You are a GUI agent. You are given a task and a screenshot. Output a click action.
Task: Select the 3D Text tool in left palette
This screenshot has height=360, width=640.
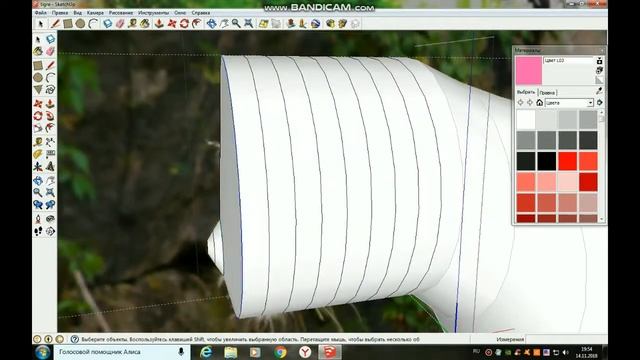[50, 167]
